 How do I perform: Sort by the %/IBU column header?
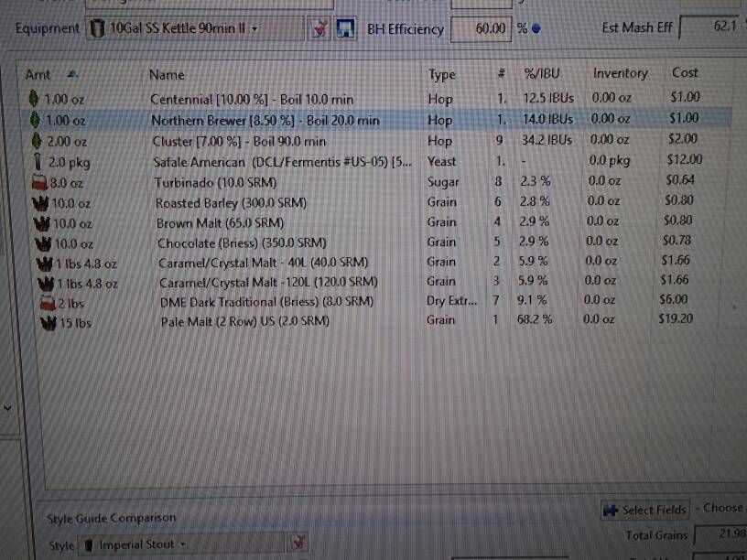pyautogui.click(x=542, y=73)
